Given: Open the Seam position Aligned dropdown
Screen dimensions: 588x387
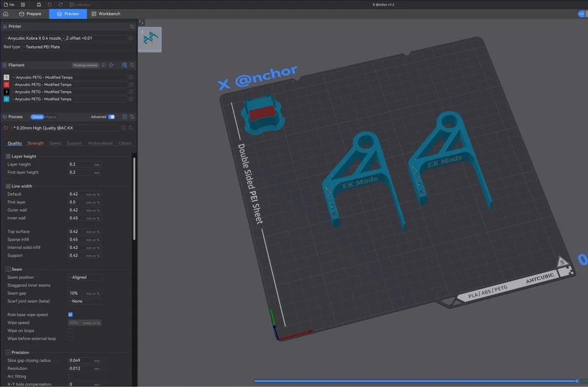Looking at the screenshot, I should point(84,277).
